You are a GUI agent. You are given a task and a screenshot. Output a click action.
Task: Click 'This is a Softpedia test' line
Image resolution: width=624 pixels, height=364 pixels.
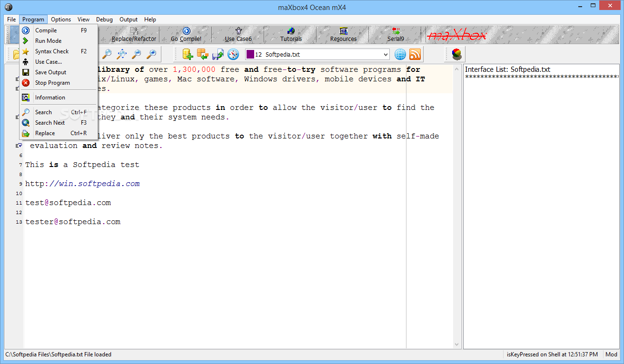pos(82,165)
